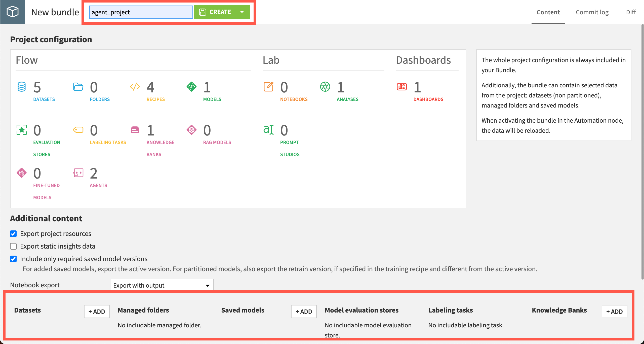Click ADD next to Knowledge Banks
Image resolution: width=644 pixels, height=344 pixels.
tap(614, 311)
